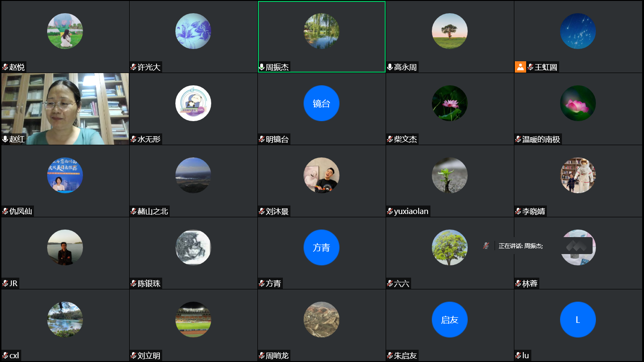Click the muted mic icon beside 赵悦
This screenshot has height=362, width=644.
tap(6, 67)
